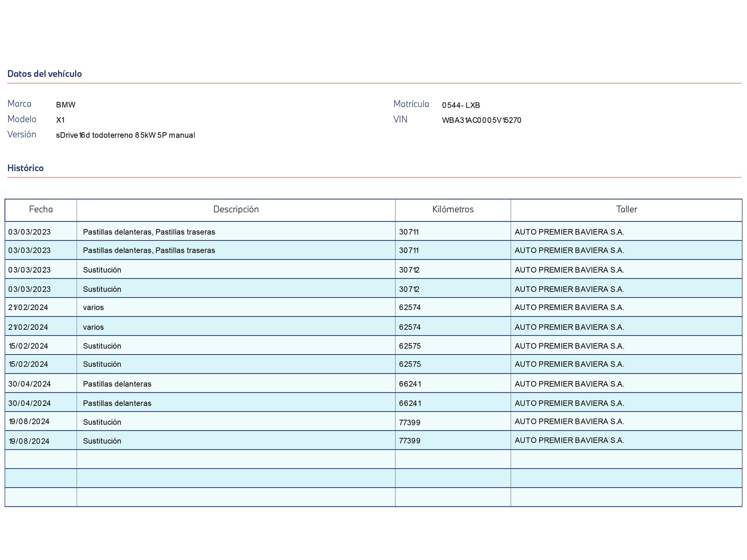Select the 'Kilómetros' column header
This screenshot has width=747, height=560.
point(453,209)
